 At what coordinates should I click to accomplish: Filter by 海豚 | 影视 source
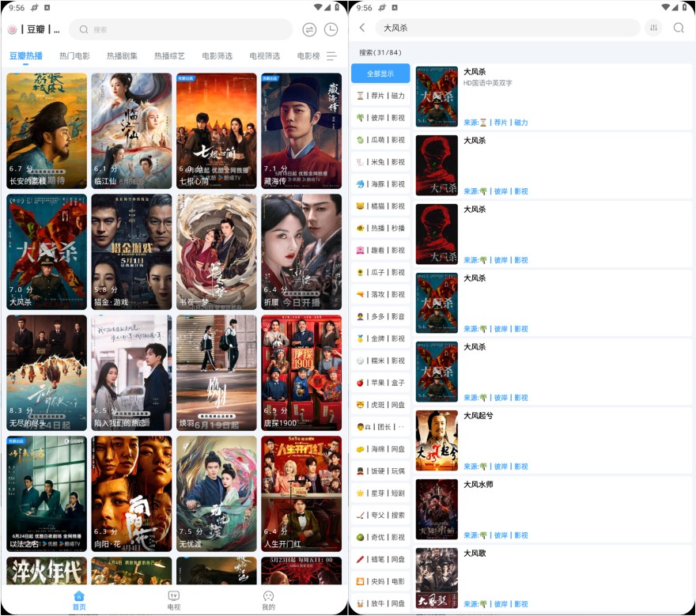pos(380,183)
